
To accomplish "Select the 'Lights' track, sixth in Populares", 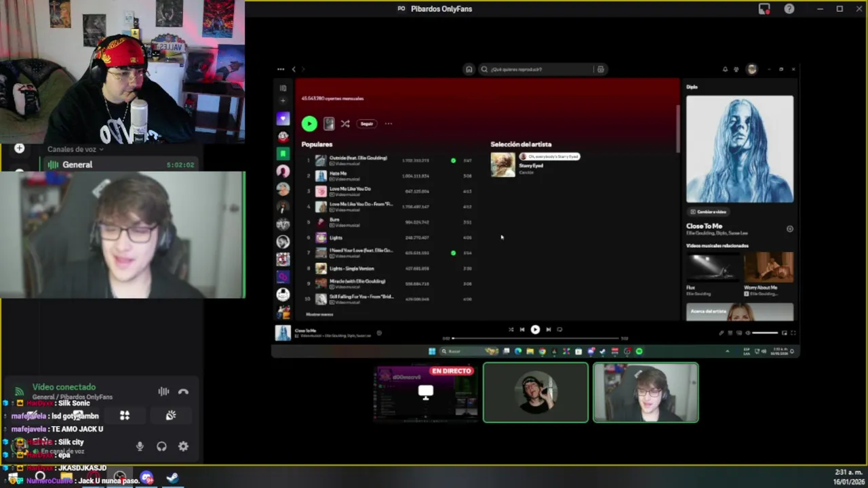I will point(388,238).
